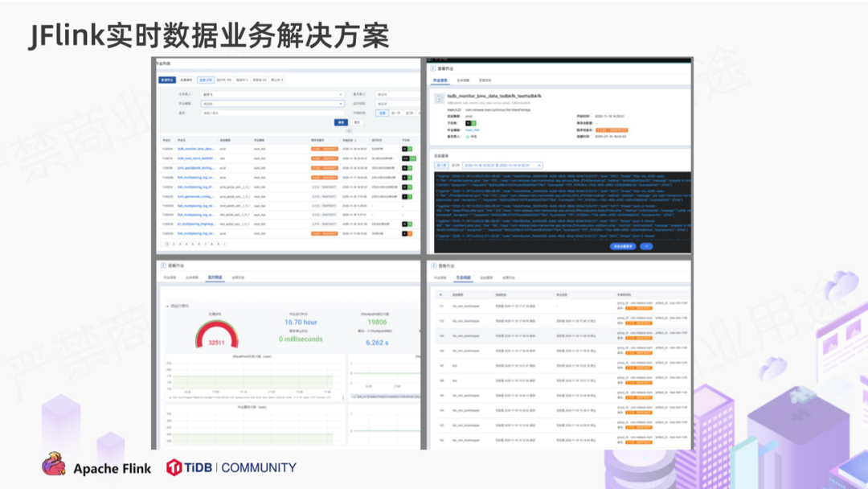Click the 0 milliseconds value

(x=301, y=339)
